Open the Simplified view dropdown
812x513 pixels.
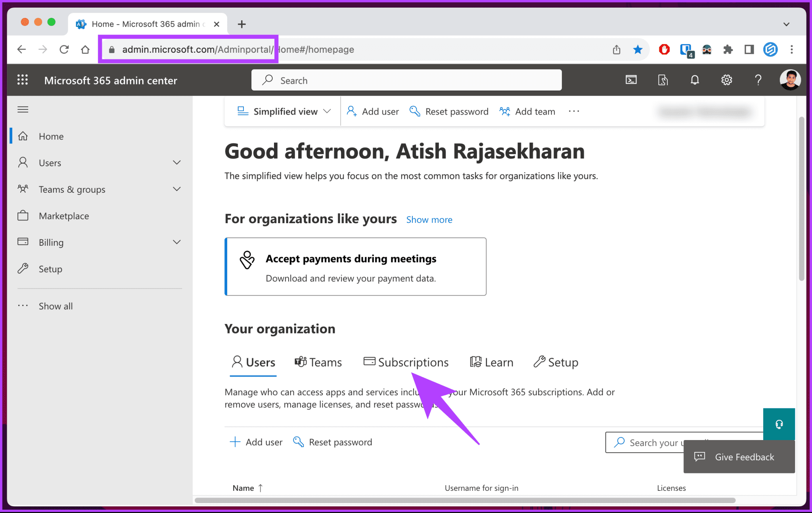click(283, 111)
